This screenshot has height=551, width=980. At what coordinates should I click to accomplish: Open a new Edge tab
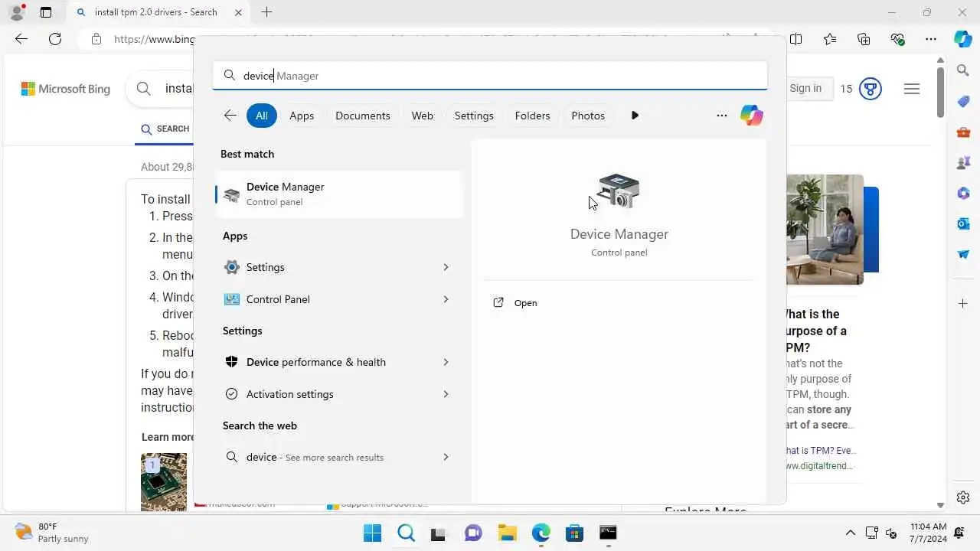266,12
